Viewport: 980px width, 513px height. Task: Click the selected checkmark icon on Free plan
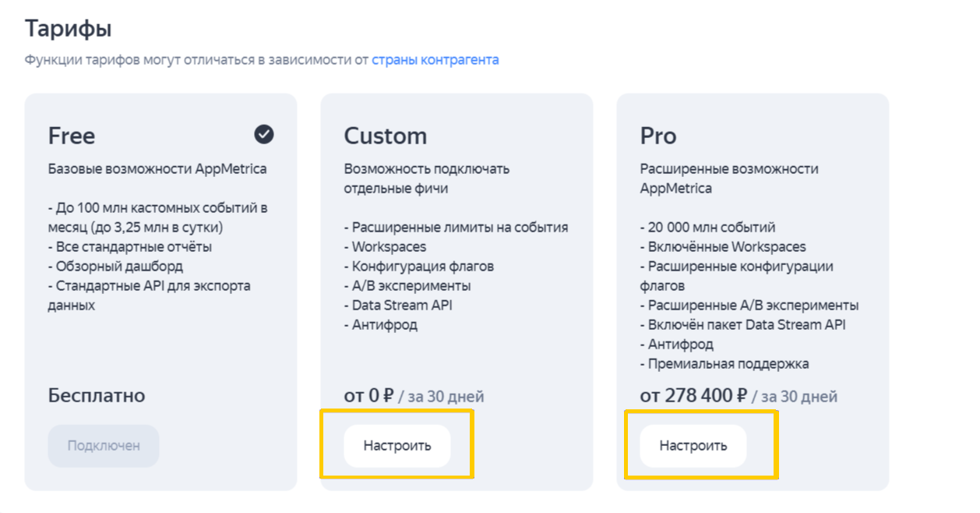click(264, 135)
